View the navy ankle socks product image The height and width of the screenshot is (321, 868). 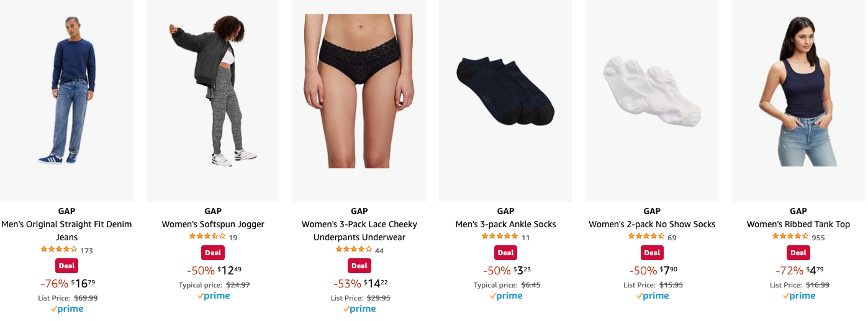pyautogui.click(x=505, y=101)
